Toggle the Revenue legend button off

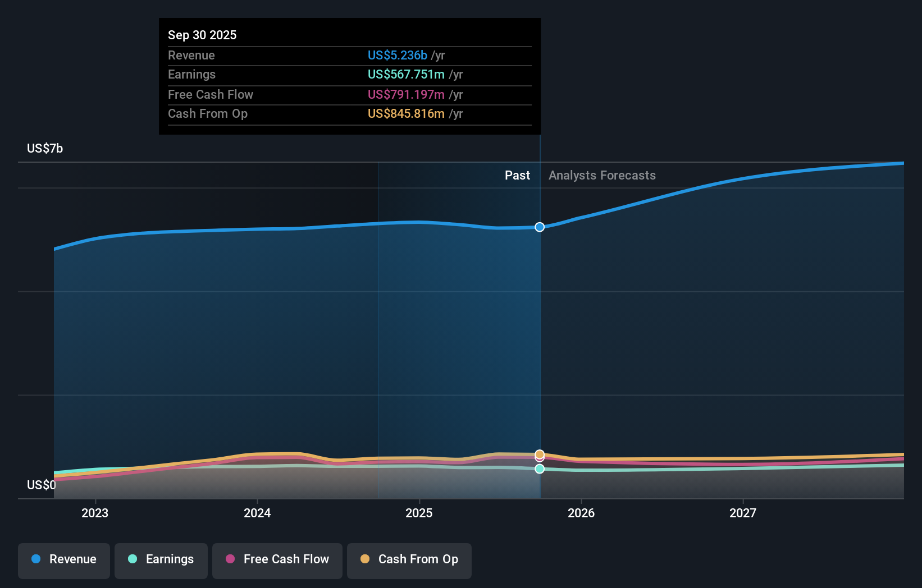coord(63,559)
